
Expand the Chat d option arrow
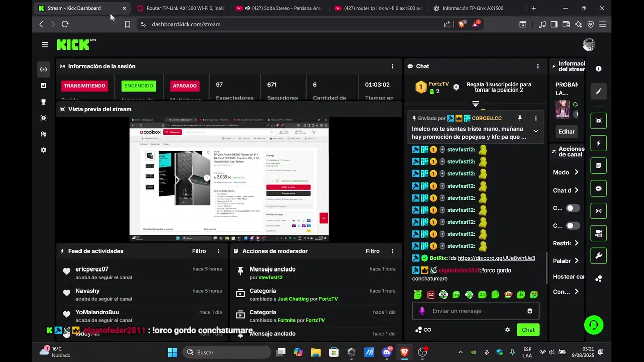[x=576, y=190]
